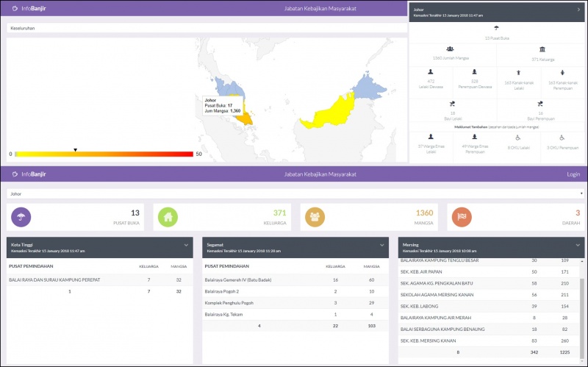
Task: Click the red flag Daerah icon
Action: pyautogui.click(x=462, y=217)
